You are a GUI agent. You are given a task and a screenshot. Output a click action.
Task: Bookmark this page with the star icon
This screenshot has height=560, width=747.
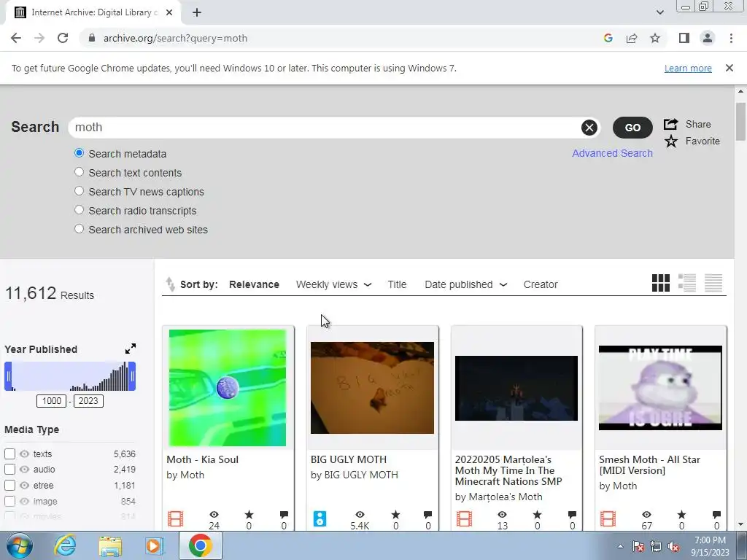click(x=655, y=38)
